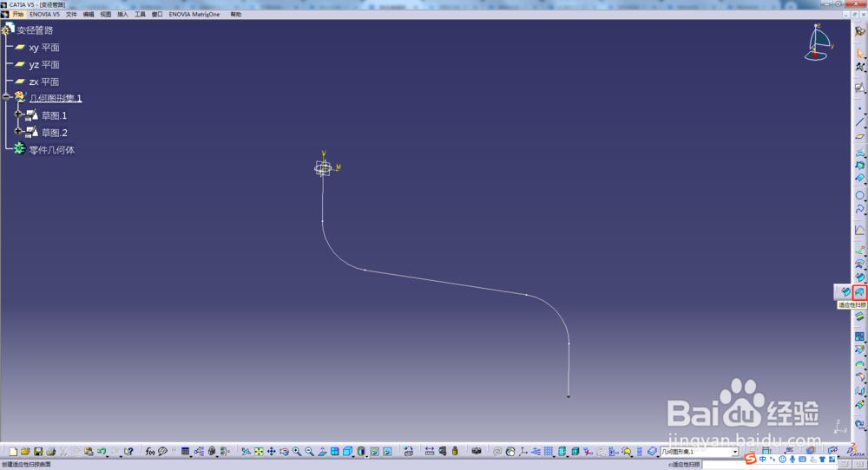The image size is (868, 470).
Task: Choose the Select arrow tool
Action: coord(859,53)
